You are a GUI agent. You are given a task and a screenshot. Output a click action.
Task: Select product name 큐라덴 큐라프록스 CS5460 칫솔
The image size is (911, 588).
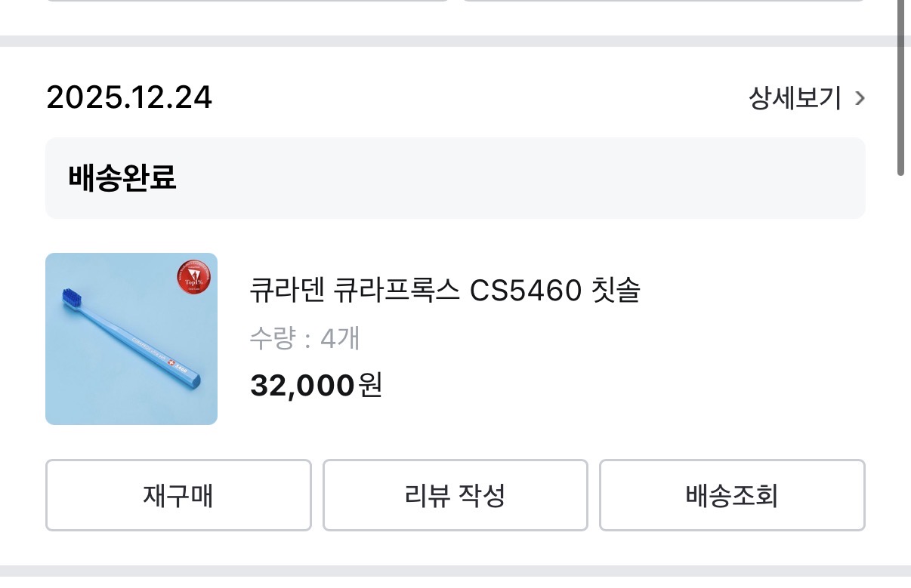[444, 291]
